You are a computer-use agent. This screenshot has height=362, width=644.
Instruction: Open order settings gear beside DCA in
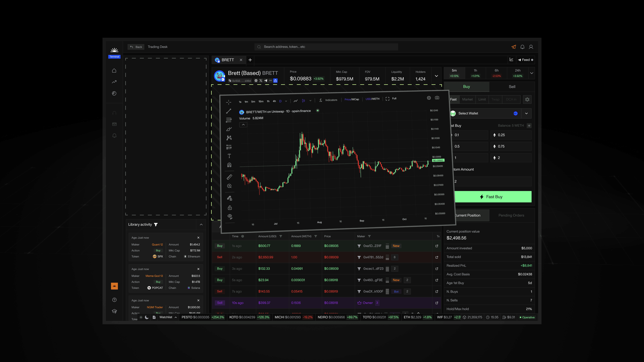[527, 99]
